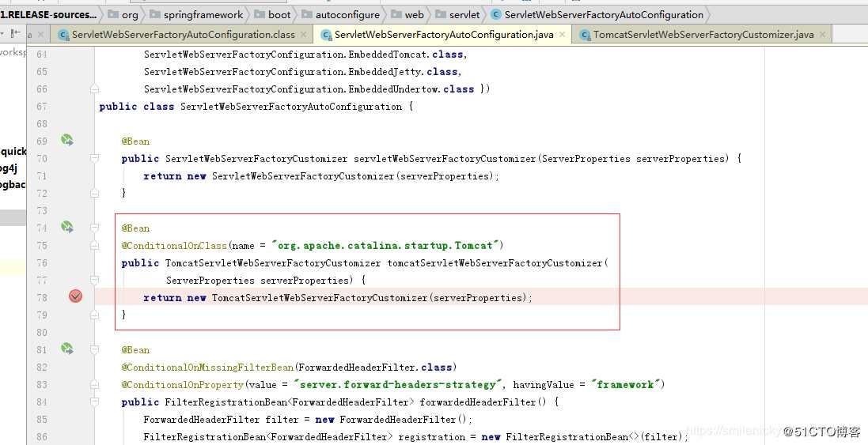Select the ServletWebServerFactoryAutoConfiguration.java tab

444,35
